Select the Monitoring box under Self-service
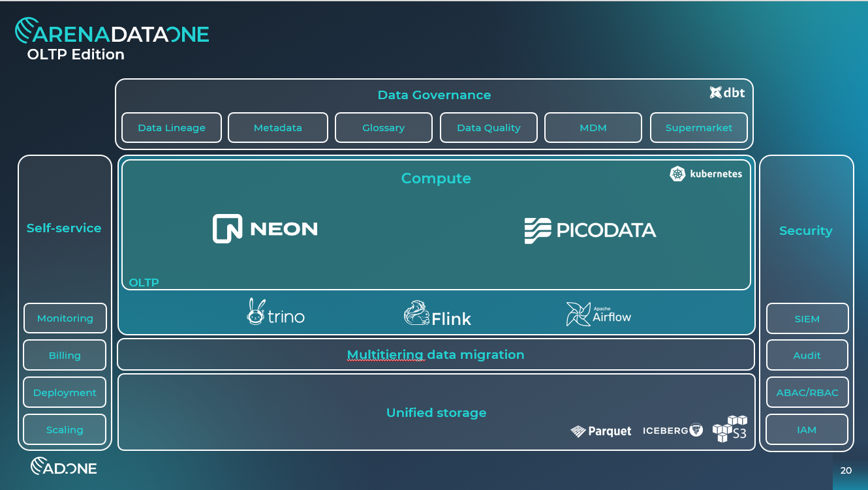 point(65,318)
